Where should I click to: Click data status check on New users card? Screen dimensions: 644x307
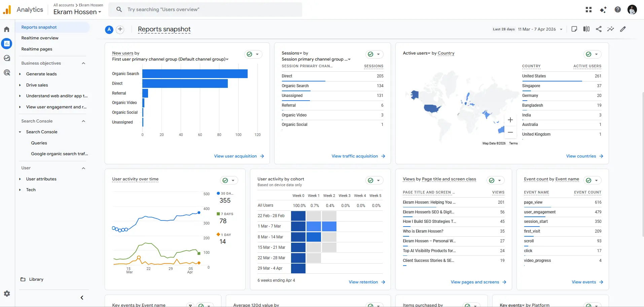[249, 54]
